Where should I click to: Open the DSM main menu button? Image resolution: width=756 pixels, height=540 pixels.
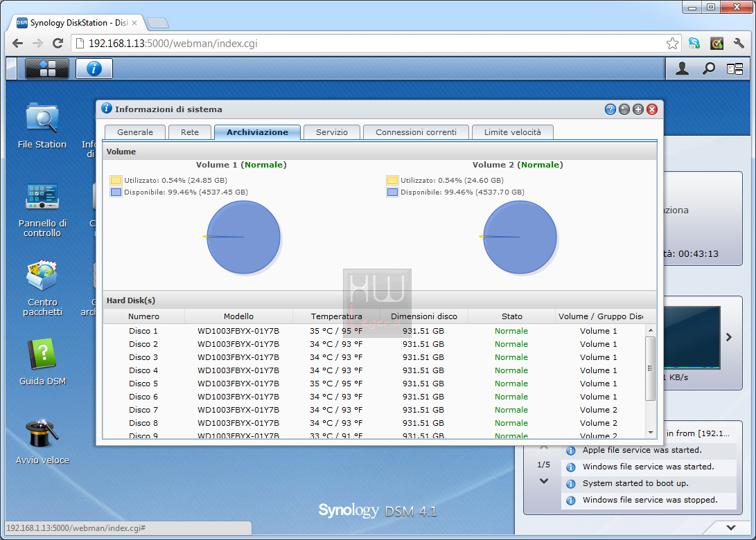coord(46,69)
